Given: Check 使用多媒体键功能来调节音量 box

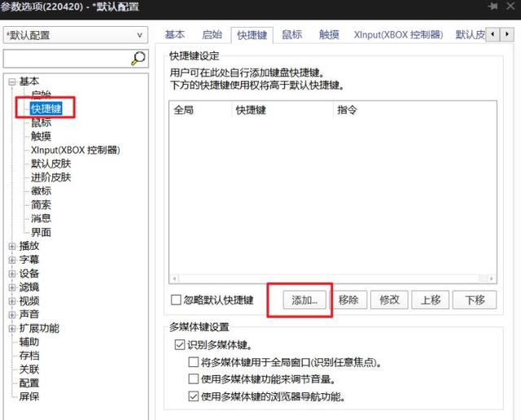Looking at the screenshot, I should tap(194, 378).
